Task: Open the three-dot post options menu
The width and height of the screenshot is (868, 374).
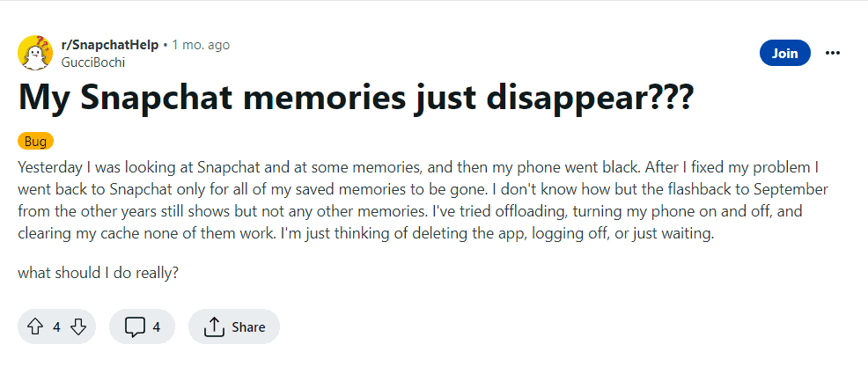Action: tap(832, 53)
